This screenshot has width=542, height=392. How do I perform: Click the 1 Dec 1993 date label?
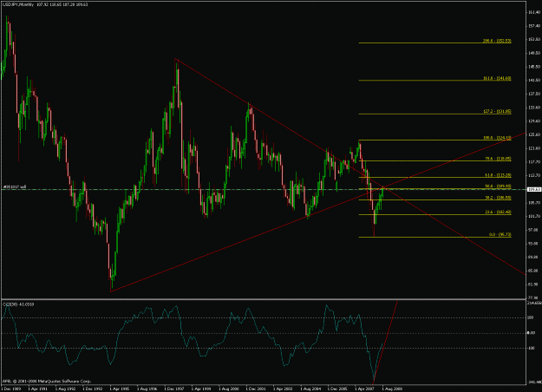93,389
